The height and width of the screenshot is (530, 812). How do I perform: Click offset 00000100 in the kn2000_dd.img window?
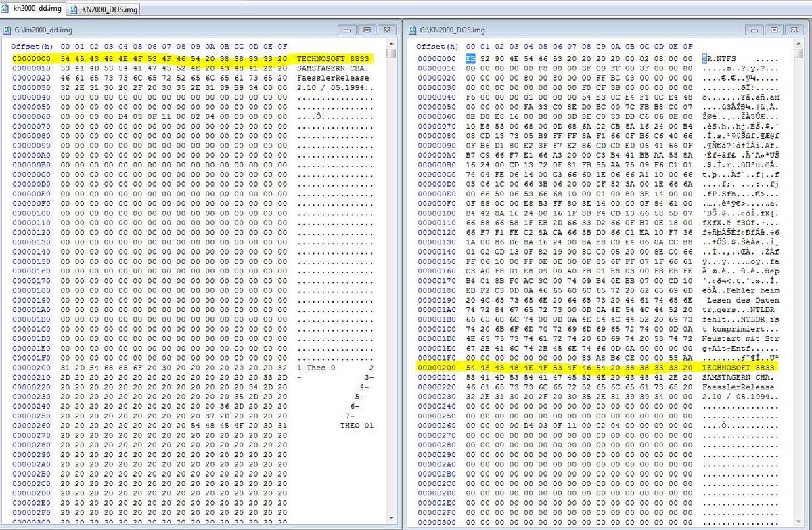tap(32, 213)
